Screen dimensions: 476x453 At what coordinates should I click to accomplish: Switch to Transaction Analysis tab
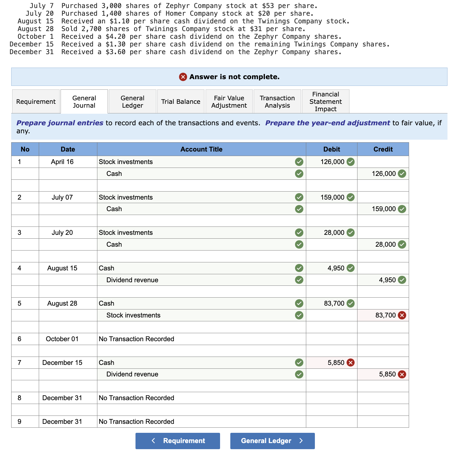tap(277, 102)
